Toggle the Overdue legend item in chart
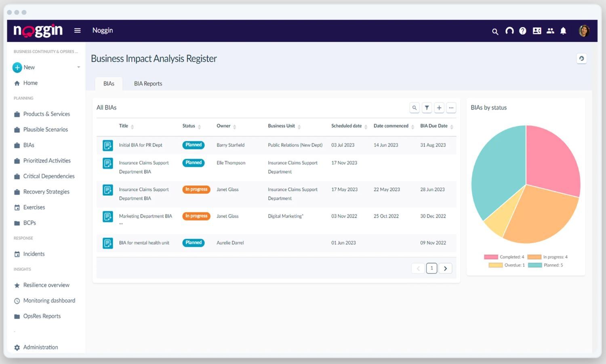The width and height of the screenshot is (606, 364). pyautogui.click(x=507, y=265)
